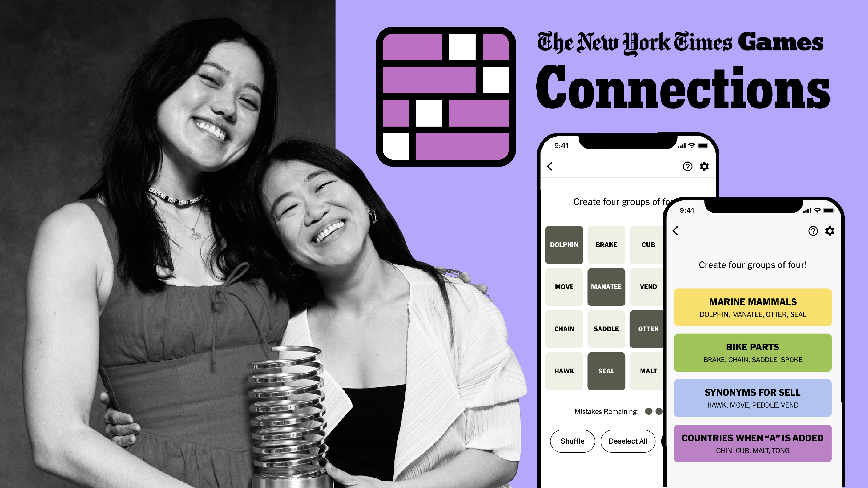Click the Deselect All button
The image size is (868, 488).
tap(619, 441)
